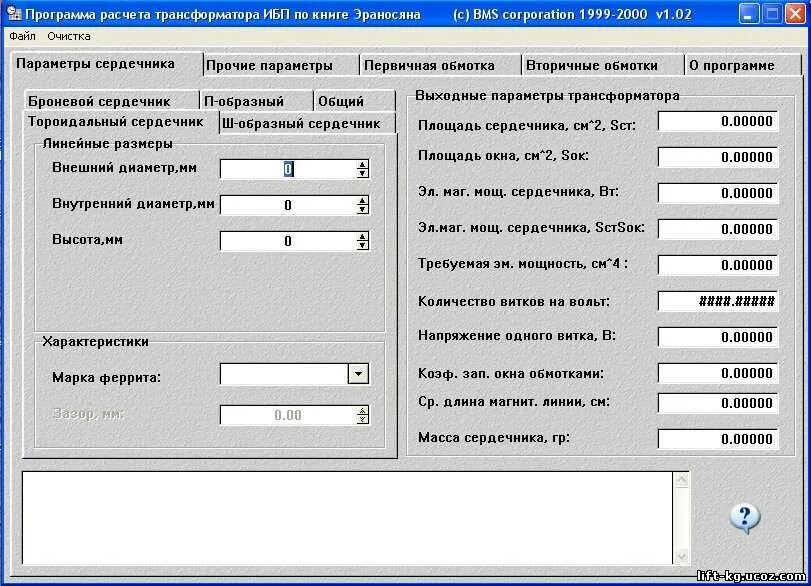Decrease Внешний диаметр with down arrow
811x586 pixels.
tap(363, 174)
